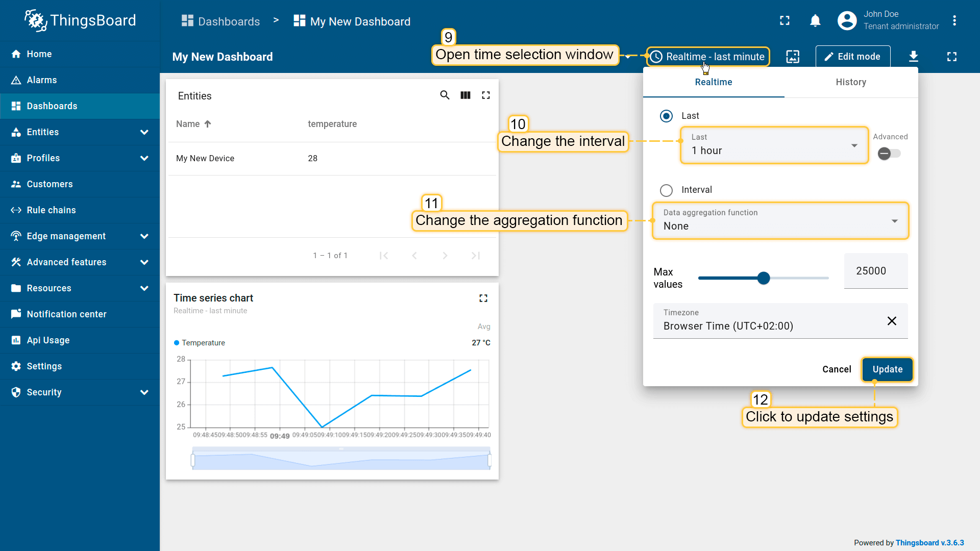Click Update to apply settings

888,369
